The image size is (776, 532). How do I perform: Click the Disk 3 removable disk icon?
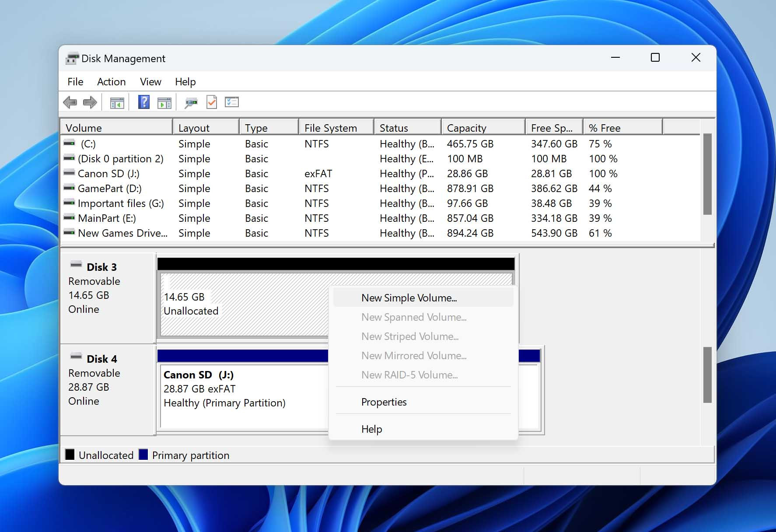pyautogui.click(x=76, y=265)
